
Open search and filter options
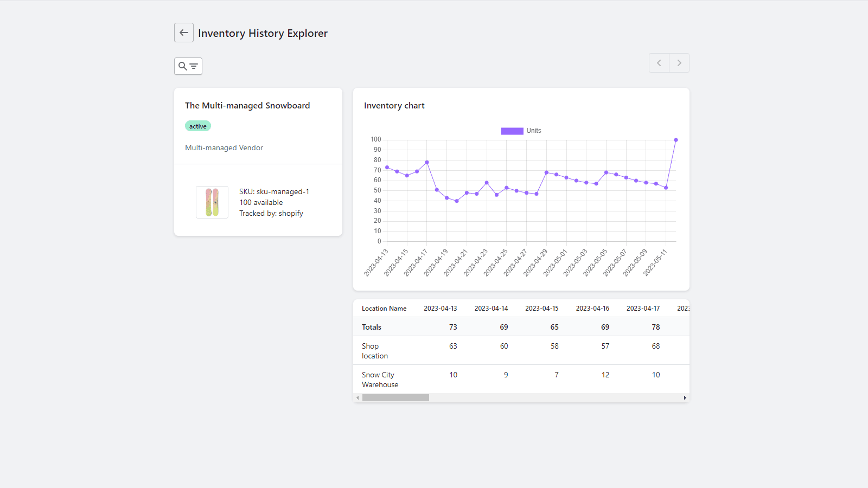click(188, 66)
